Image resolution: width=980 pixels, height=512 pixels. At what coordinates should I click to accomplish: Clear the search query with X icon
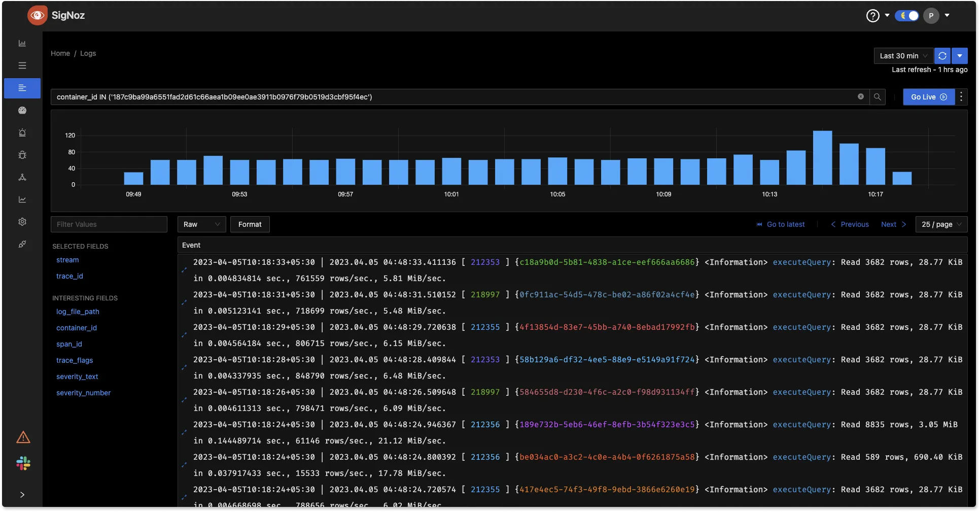861,97
